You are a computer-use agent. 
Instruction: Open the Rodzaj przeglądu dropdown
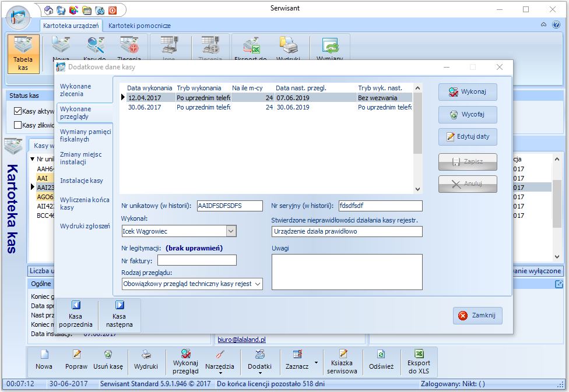tap(258, 284)
